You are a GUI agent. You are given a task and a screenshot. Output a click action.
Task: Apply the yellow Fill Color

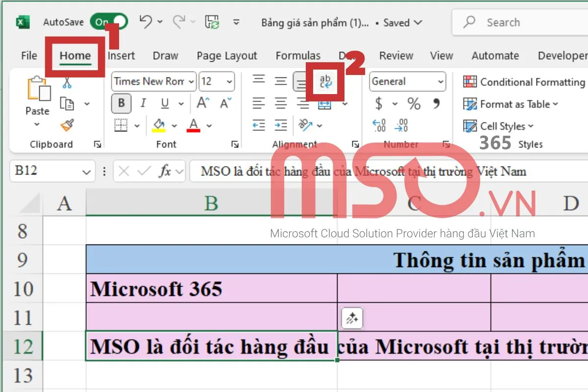tap(158, 125)
